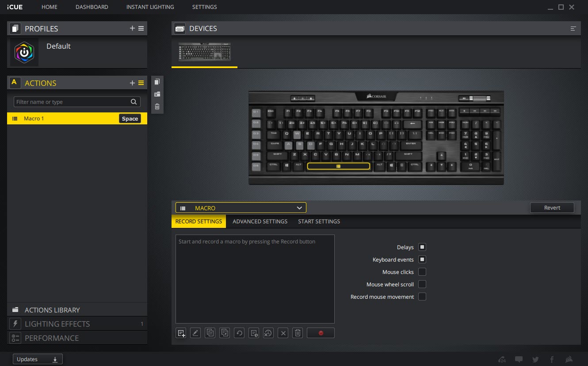The width and height of the screenshot is (588, 366).
Task: Open the Actions hamburger menu
Action: [x=141, y=83]
